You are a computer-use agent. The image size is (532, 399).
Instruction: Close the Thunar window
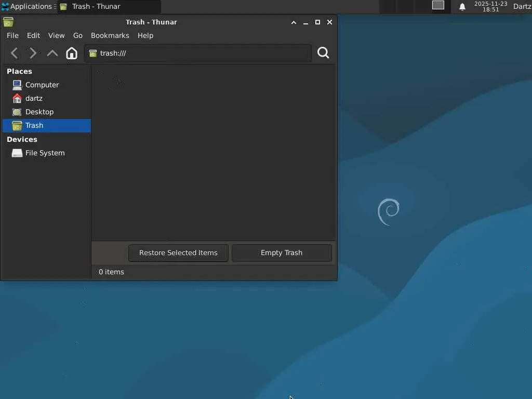click(329, 22)
